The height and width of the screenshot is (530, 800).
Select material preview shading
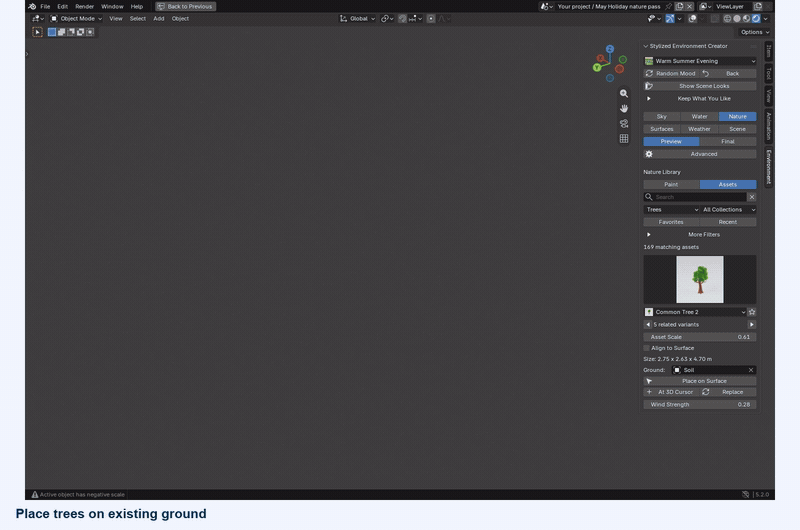coord(746,19)
